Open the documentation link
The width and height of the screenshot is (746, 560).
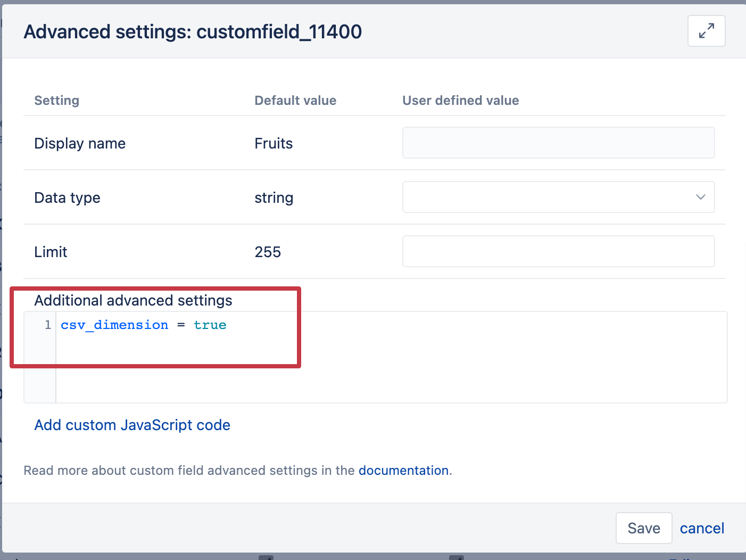(x=403, y=470)
